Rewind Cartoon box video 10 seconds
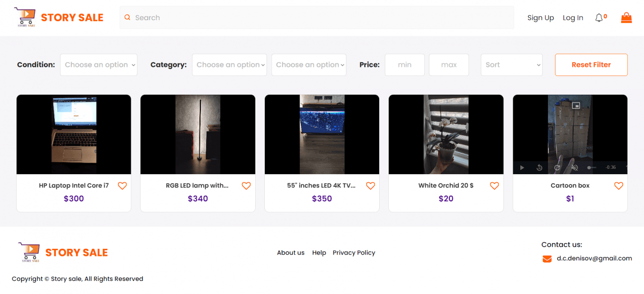 pos(539,167)
